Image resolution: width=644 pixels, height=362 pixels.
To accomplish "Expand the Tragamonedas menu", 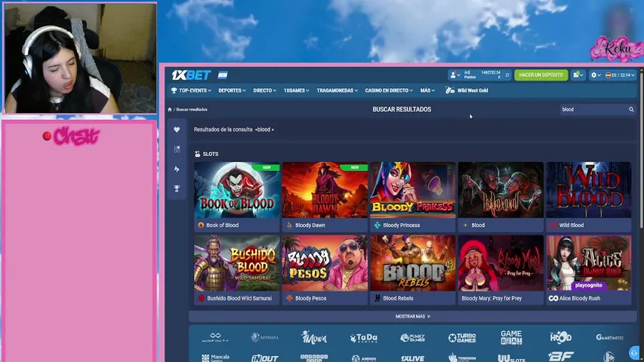I will point(337,90).
